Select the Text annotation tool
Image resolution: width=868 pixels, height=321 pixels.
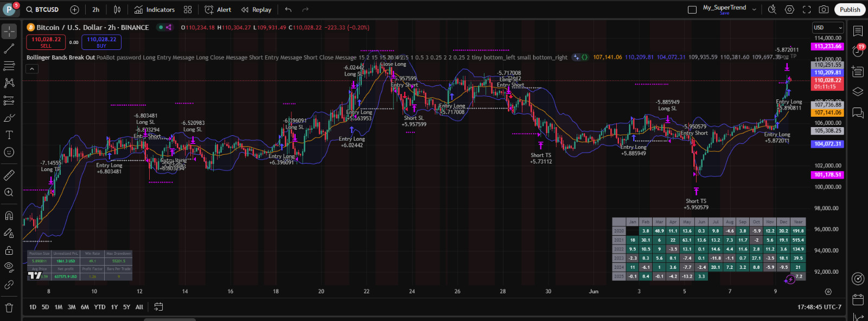pos(9,135)
